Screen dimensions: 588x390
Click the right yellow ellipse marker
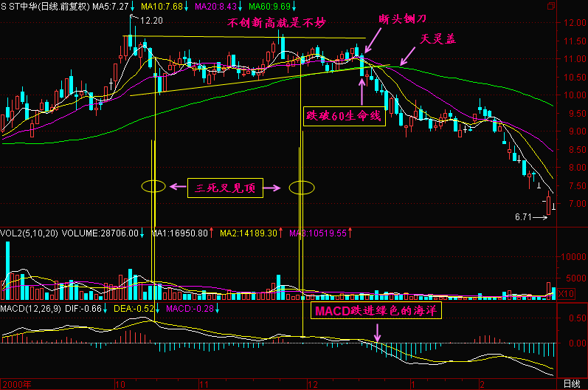[301, 188]
